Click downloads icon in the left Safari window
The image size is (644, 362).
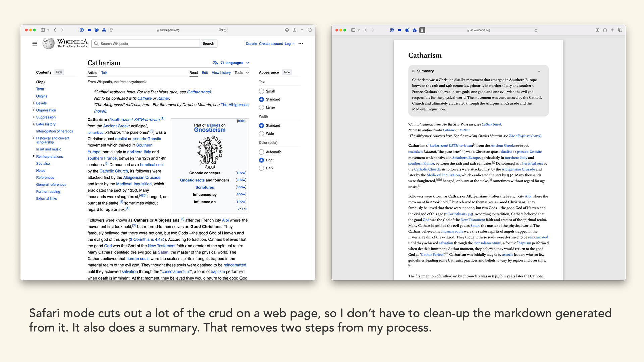(287, 30)
